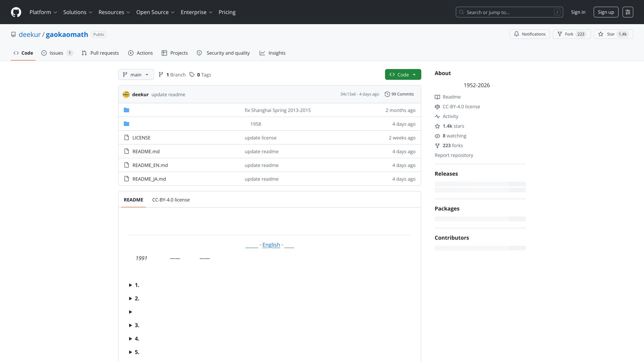This screenshot has height=362, width=644.
Task: Click the branch icon next to 1 Branch
Action: click(x=161, y=74)
